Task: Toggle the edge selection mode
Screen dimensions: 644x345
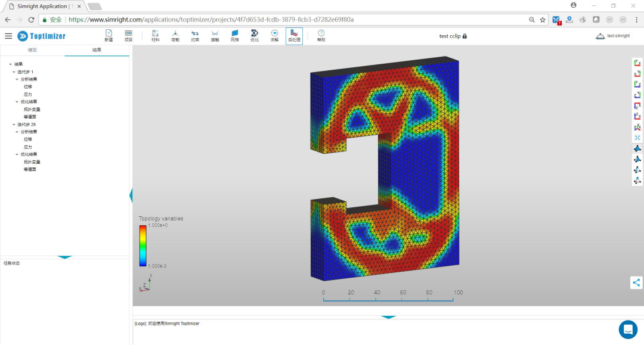Action: (637, 170)
